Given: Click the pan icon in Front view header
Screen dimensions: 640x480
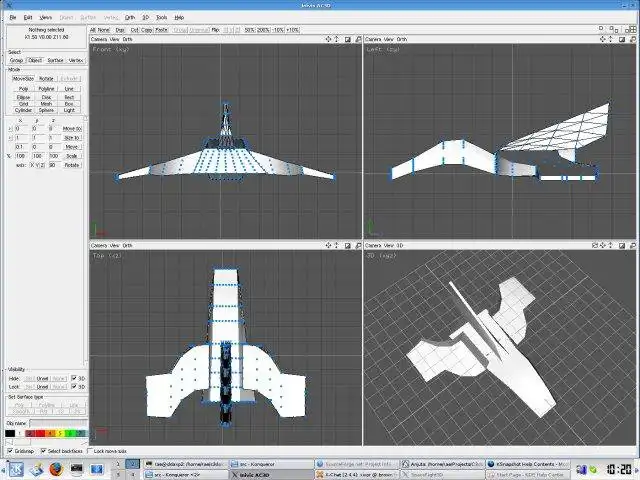Looking at the screenshot, I should [328, 39].
